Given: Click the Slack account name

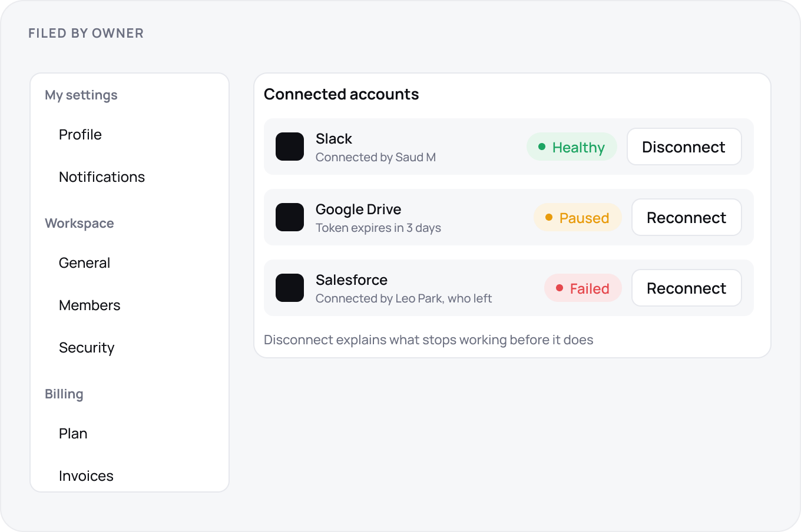Looking at the screenshot, I should 334,139.
